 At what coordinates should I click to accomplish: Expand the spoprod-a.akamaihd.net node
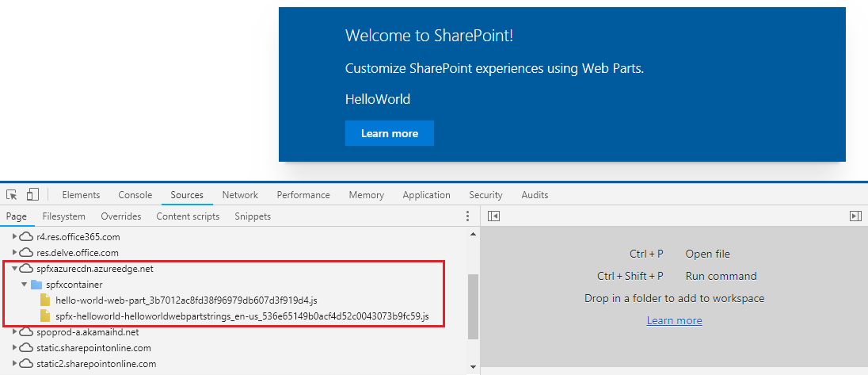(14, 332)
